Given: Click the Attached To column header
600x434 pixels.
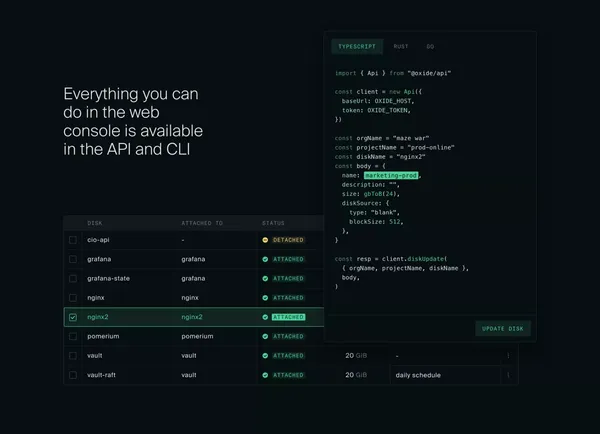Looking at the screenshot, I should [202, 223].
